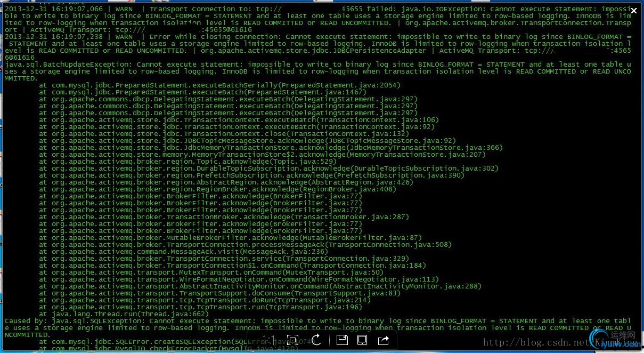Viewport: 644px width, 353px height.
Task: Click the 'RegionBroker.acknowledge' stack line
Action: [x=217, y=189]
